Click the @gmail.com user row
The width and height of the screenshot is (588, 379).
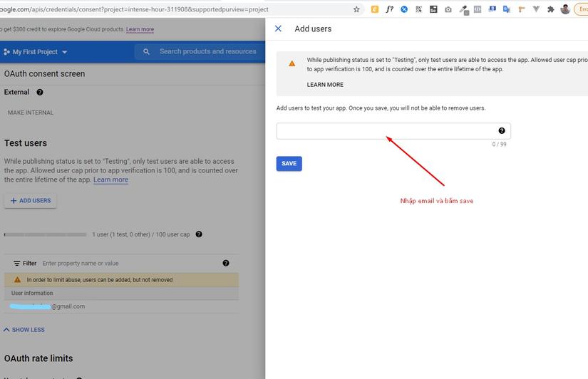click(121, 306)
